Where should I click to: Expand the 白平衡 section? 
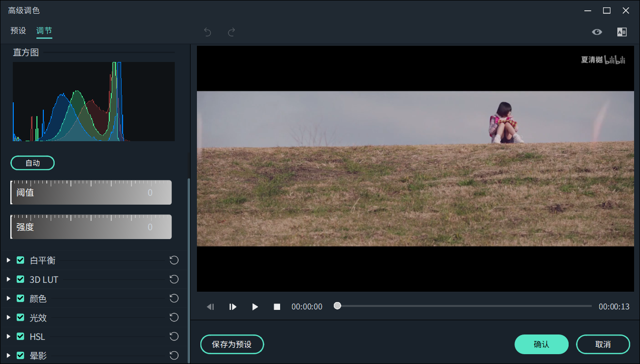pos(8,260)
